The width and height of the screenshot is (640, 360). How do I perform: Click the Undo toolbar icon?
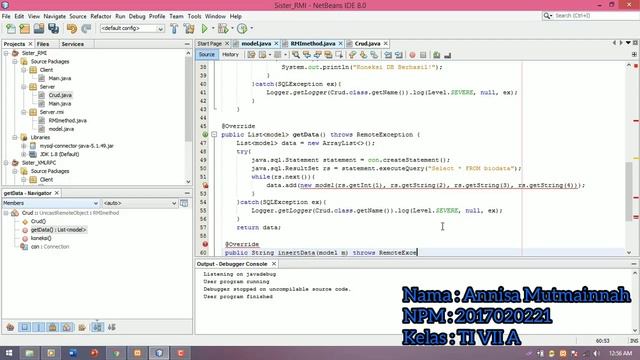coord(72,29)
